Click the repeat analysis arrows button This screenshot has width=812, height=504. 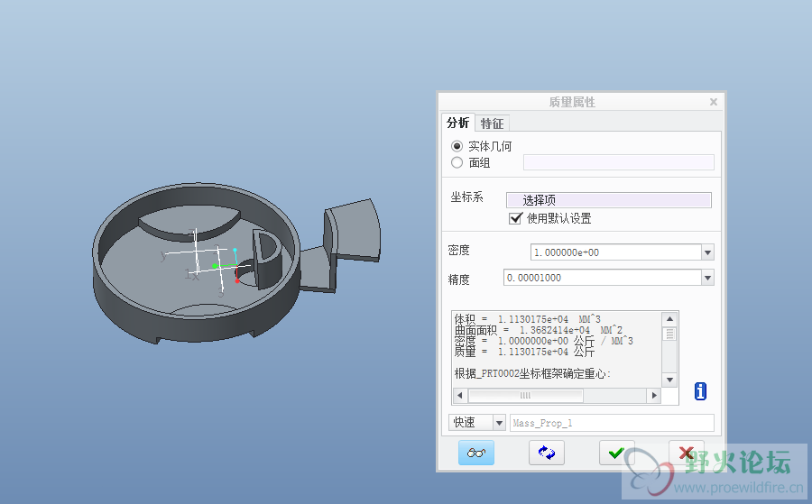point(547,453)
